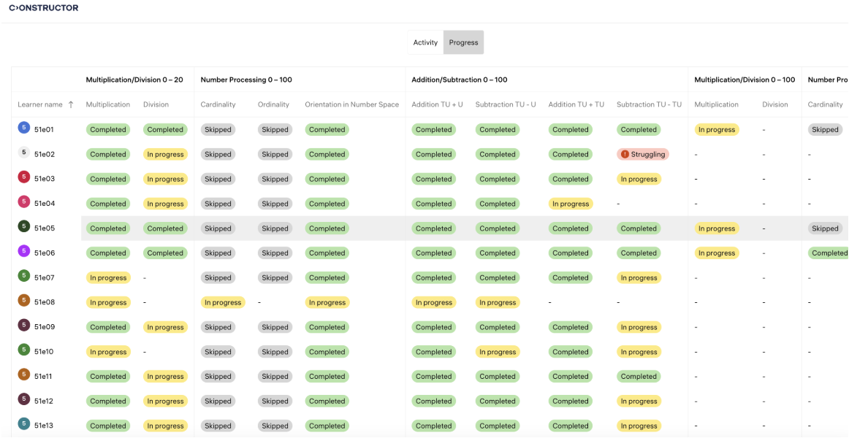This screenshot has width=868, height=438.
Task: Click the pink avatar for learner 51e04
Action: coord(24,202)
